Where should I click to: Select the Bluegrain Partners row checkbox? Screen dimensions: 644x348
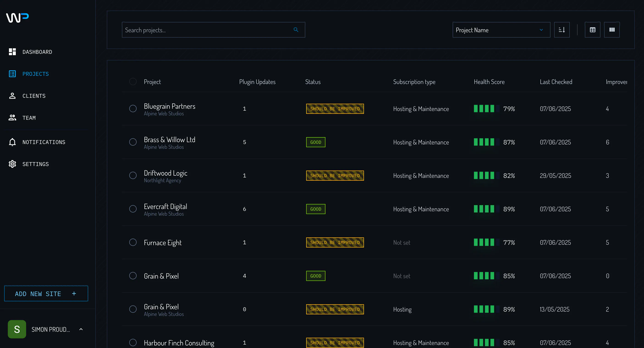tap(133, 109)
